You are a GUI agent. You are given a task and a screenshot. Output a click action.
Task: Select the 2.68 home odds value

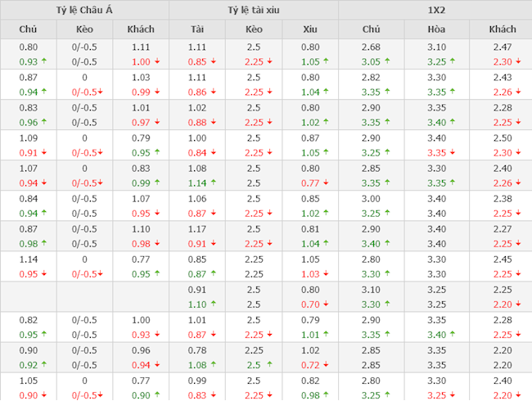pos(372,47)
